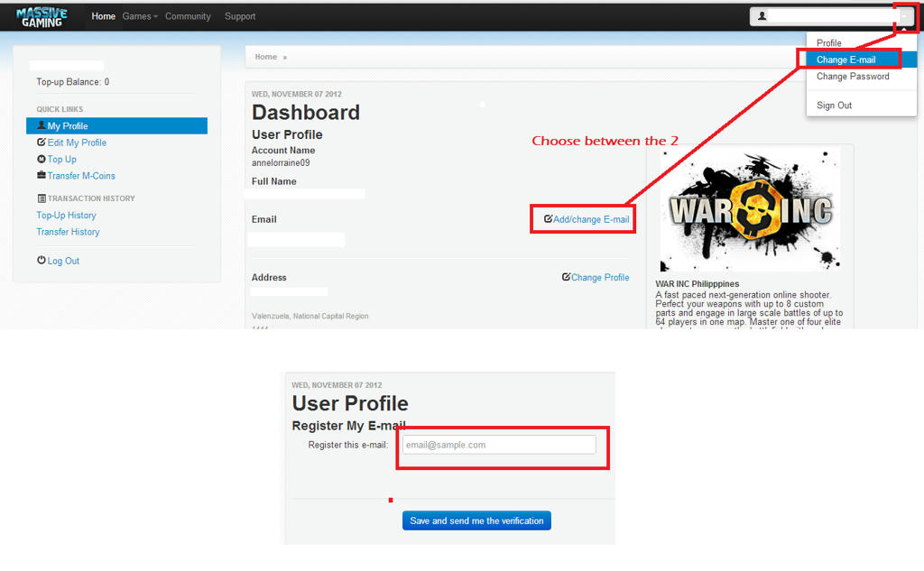Click the pencil icon beside Add/change E-mail
The image size is (924, 571).
(x=548, y=219)
